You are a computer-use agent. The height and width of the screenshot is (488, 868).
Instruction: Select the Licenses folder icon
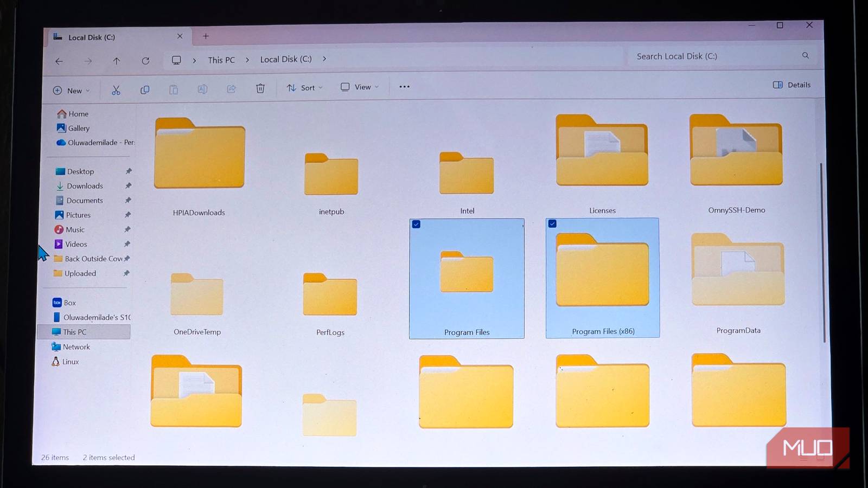(x=602, y=150)
